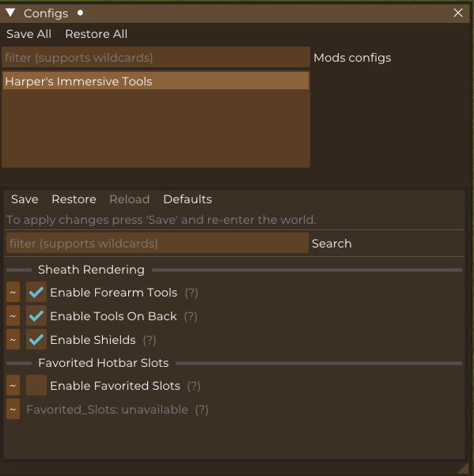
Task: Click the tilde icon beside Enable Tools On Back
Action: (x=13, y=315)
